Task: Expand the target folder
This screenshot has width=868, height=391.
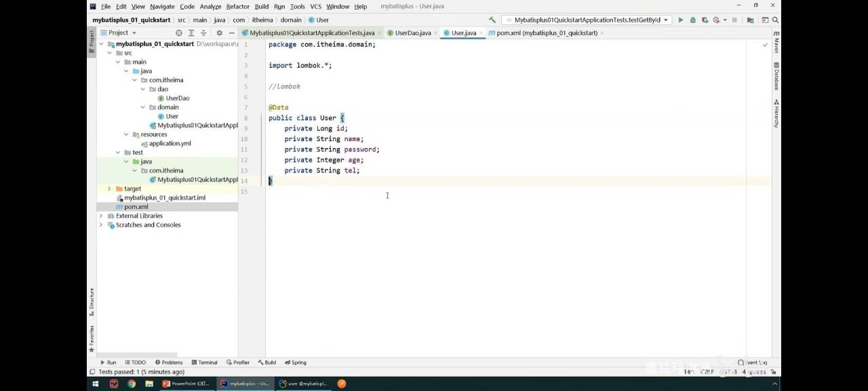Action: click(109, 189)
